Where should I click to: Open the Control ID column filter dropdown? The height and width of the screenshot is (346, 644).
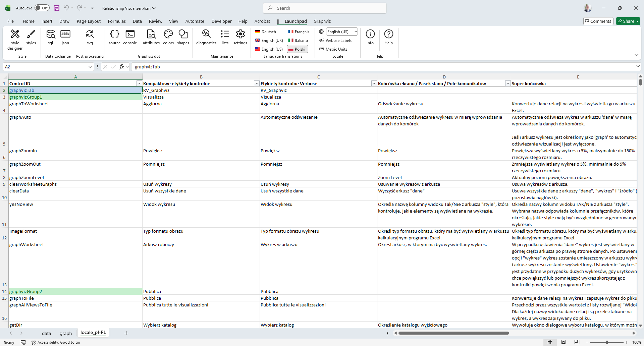(139, 83)
